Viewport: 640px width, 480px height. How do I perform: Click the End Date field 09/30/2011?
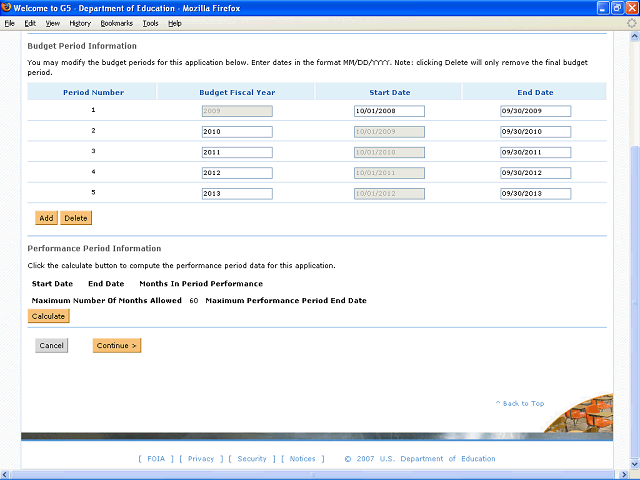(x=536, y=153)
